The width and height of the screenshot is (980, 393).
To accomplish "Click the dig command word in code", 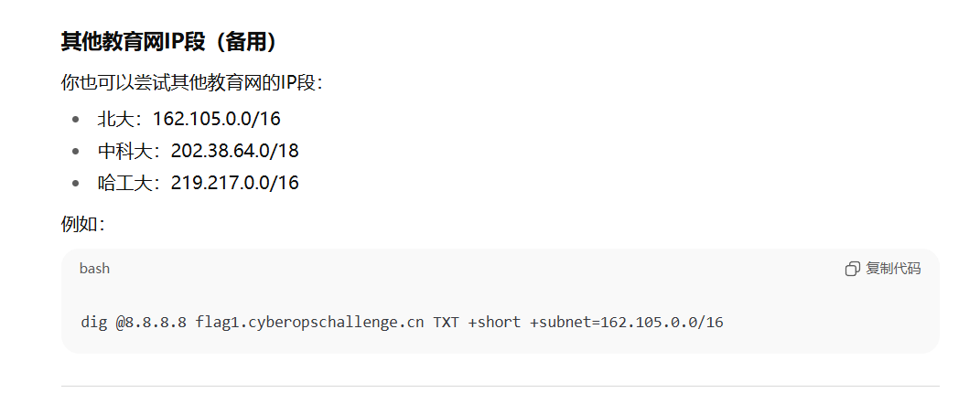I will click(x=93, y=322).
